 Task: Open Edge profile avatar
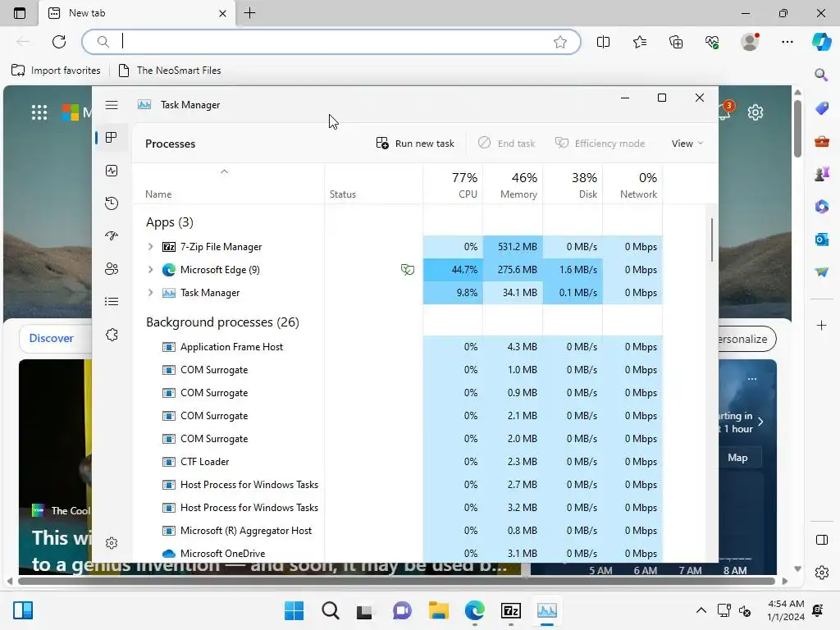750,42
